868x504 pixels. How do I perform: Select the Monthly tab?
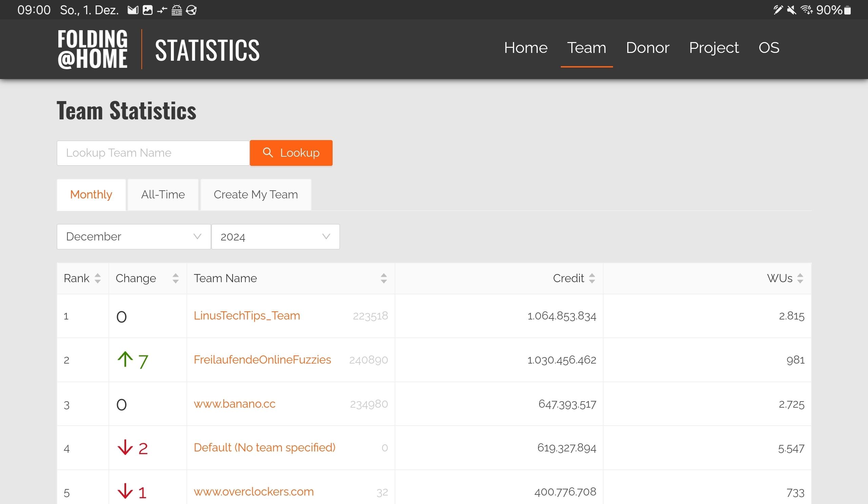[x=91, y=195]
